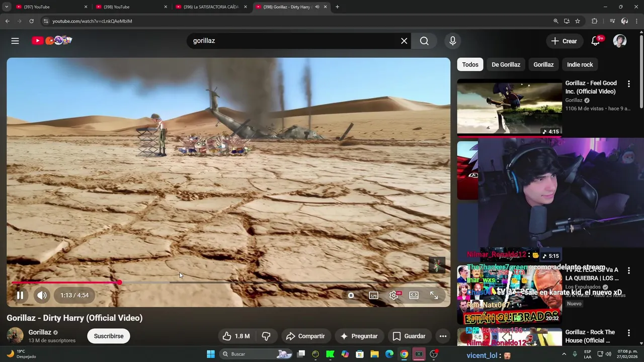The image size is (644, 362).
Task: Click the progress bar scrubber handle
Action: (120, 283)
